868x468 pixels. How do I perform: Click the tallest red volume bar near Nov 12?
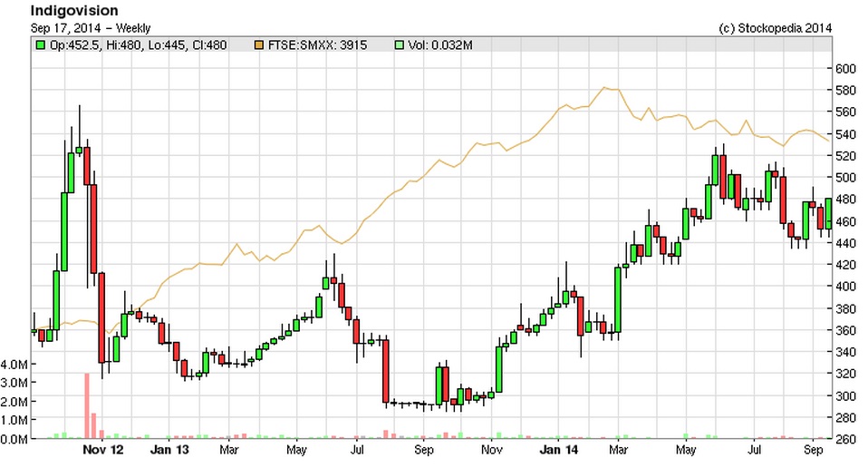(87, 406)
